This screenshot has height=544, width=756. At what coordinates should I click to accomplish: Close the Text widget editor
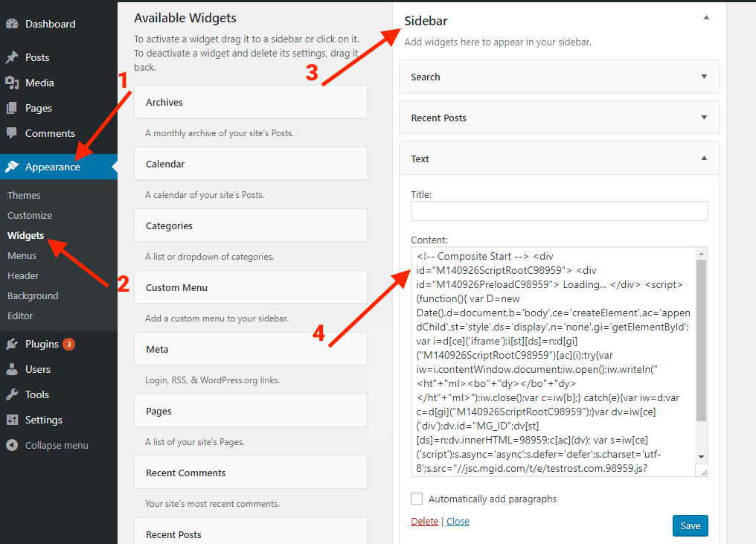coord(458,522)
